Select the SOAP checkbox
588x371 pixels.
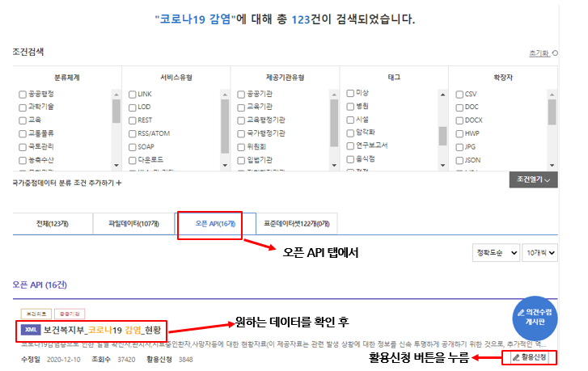pos(132,147)
